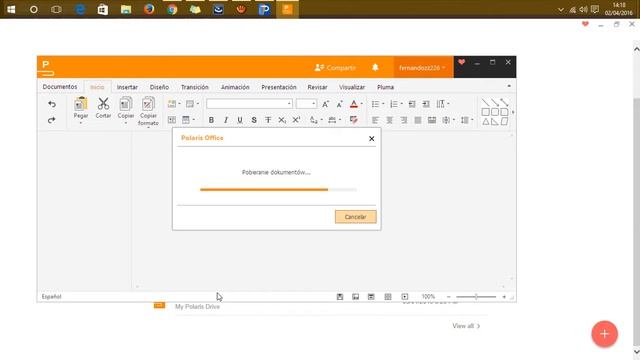Toggle Subscript formatting
Viewport: 640px width, 360px height.
coord(282,120)
